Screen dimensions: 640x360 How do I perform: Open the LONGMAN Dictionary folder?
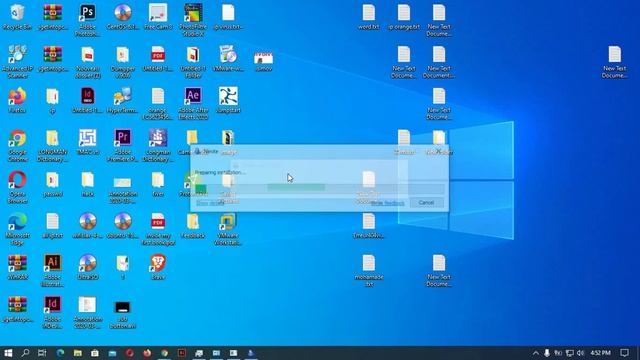click(x=52, y=145)
